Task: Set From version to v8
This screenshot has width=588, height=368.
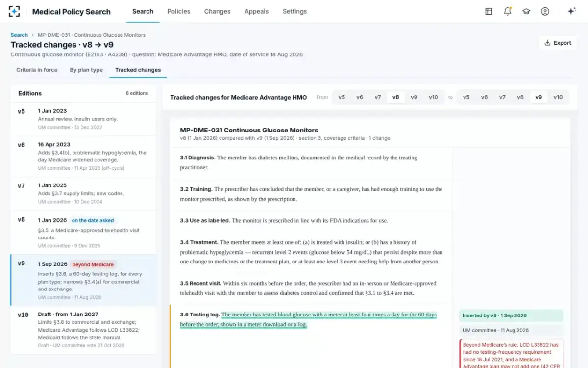Action: click(x=396, y=97)
